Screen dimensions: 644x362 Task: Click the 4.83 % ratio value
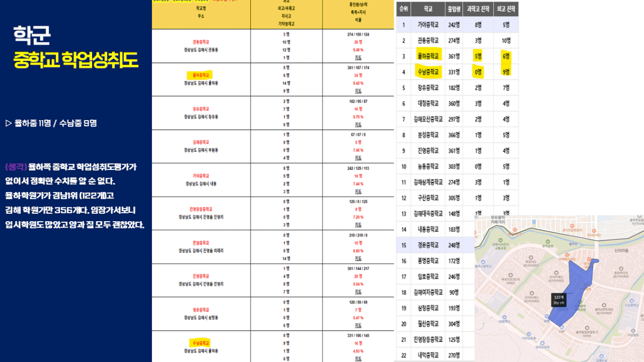click(358, 351)
